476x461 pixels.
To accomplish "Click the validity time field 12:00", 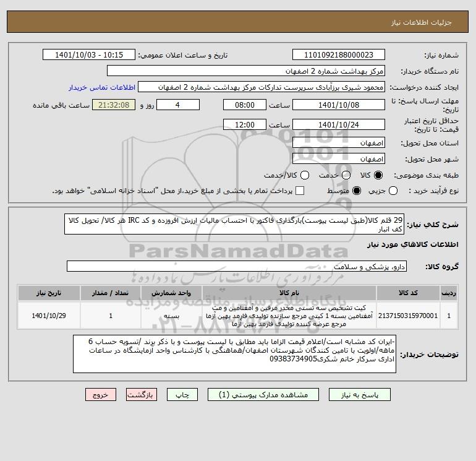I will 245,124.
